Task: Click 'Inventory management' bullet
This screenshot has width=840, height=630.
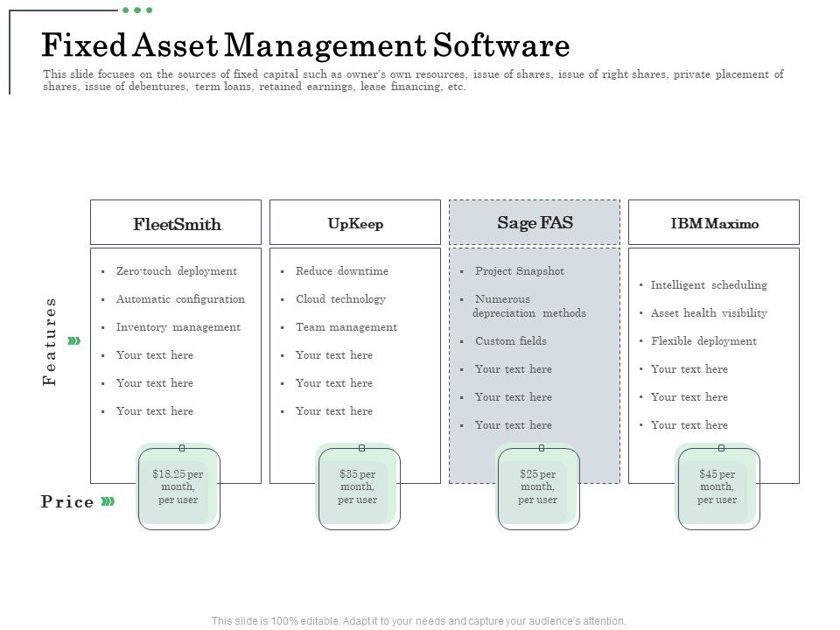Action: [178, 326]
